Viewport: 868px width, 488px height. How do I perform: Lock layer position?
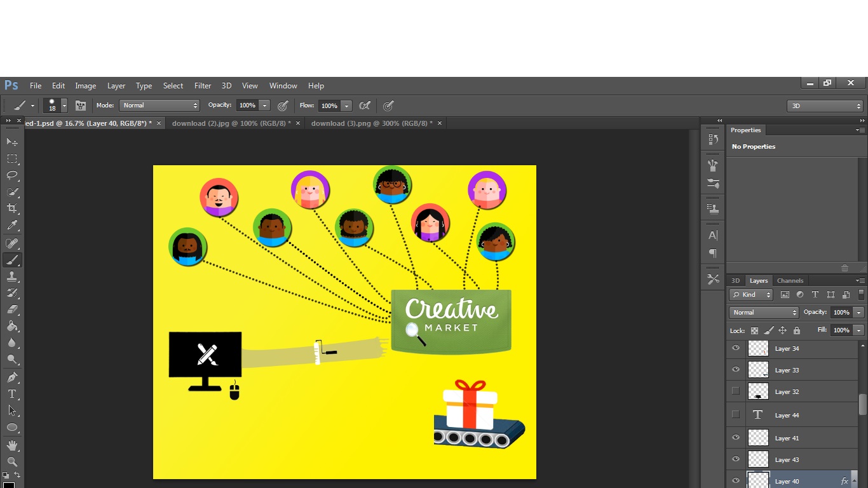[x=783, y=330]
